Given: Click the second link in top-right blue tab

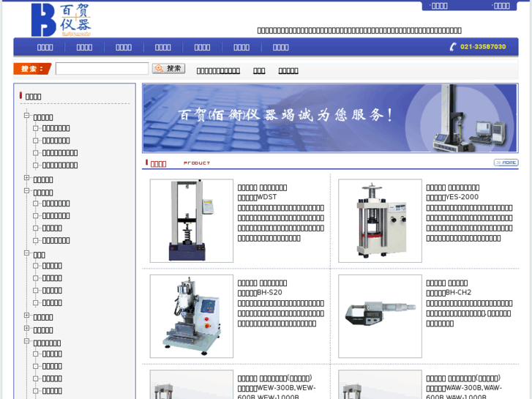Looking at the screenshot, I should [x=501, y=6].
